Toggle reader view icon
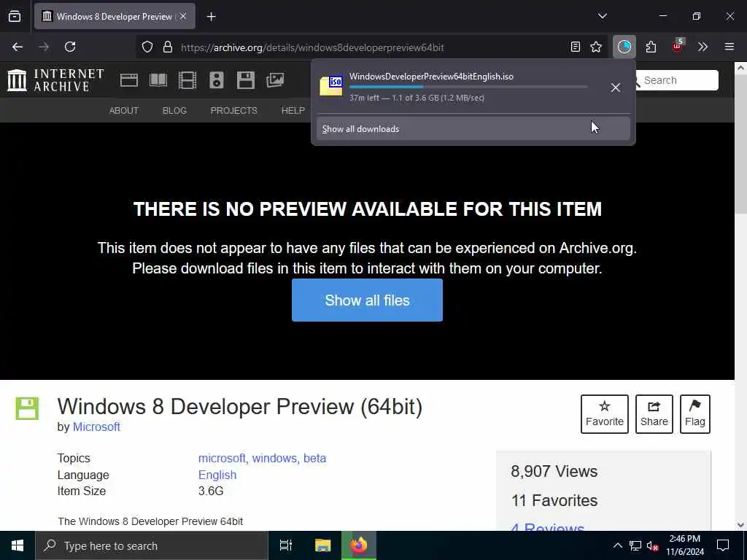The image size is (747, 560). tap(576, 47)
